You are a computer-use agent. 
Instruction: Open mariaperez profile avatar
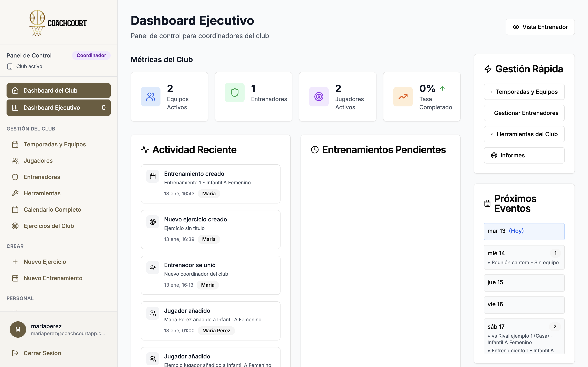point(18,329)
